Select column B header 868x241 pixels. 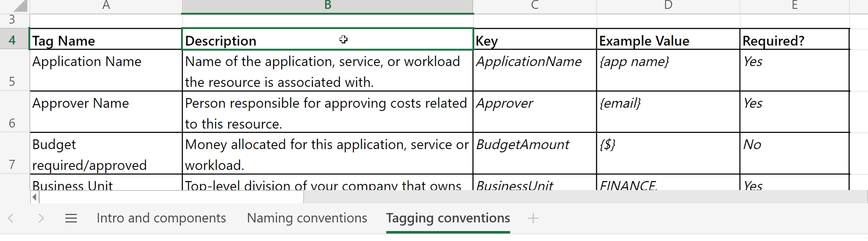[x=328, y=6]
